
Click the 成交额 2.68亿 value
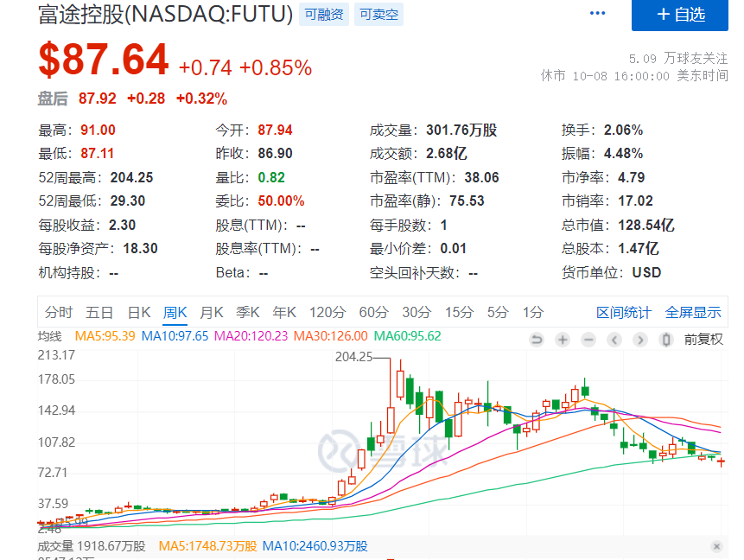pyautogui.click(x=447, y=153)
